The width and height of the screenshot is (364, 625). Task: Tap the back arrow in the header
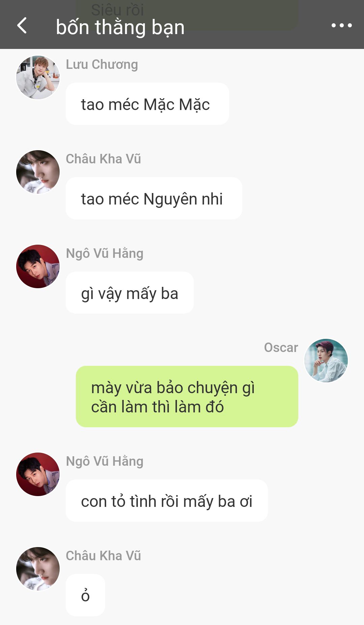(x=22, y=26)
